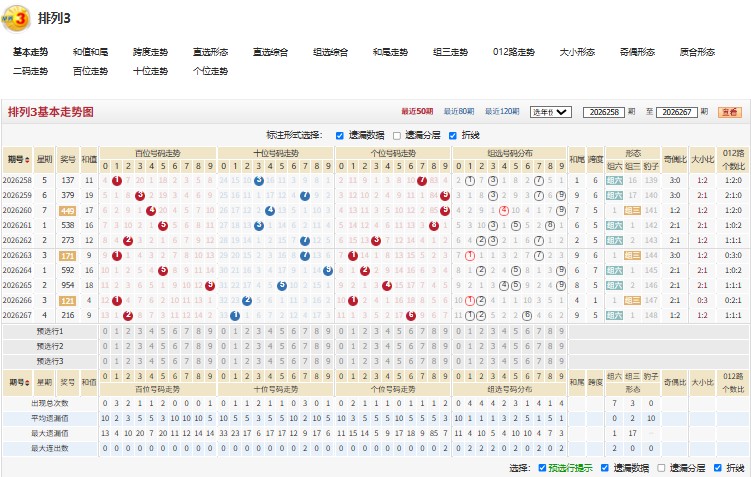Click start issue field 2026258

(604, 112)
